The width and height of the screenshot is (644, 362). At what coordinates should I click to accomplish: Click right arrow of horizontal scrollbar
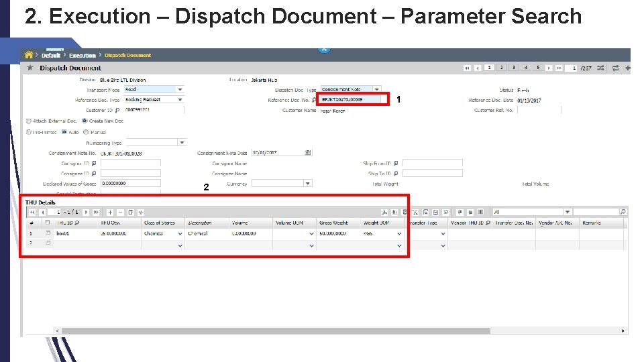tap(623, 330)
